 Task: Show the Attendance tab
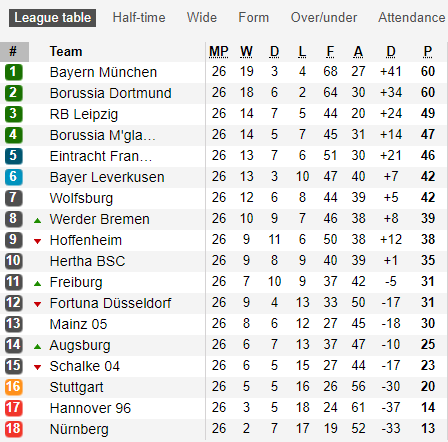412,18
